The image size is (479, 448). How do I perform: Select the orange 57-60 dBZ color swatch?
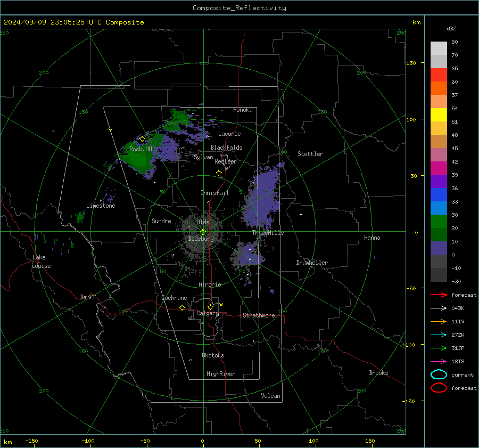439,88
